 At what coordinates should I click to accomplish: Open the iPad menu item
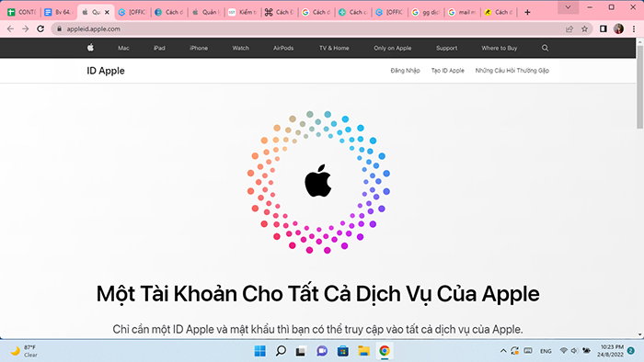click(x=159, y=48)
